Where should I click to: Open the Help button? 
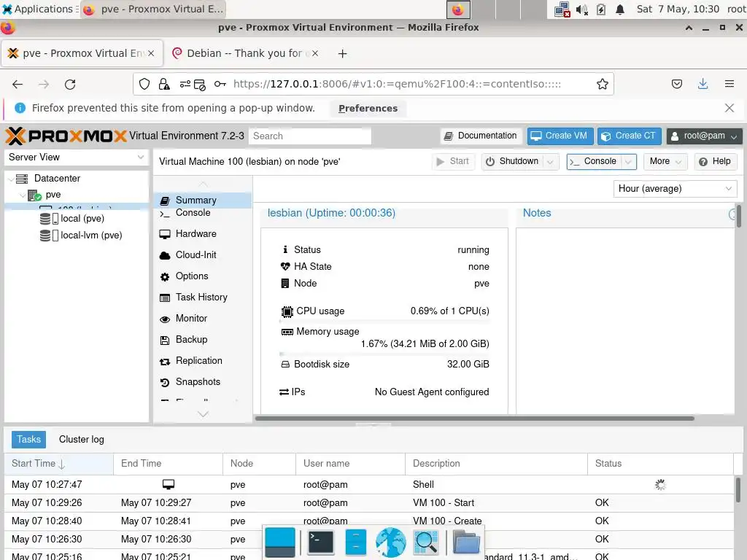click(x=715, y=161)
